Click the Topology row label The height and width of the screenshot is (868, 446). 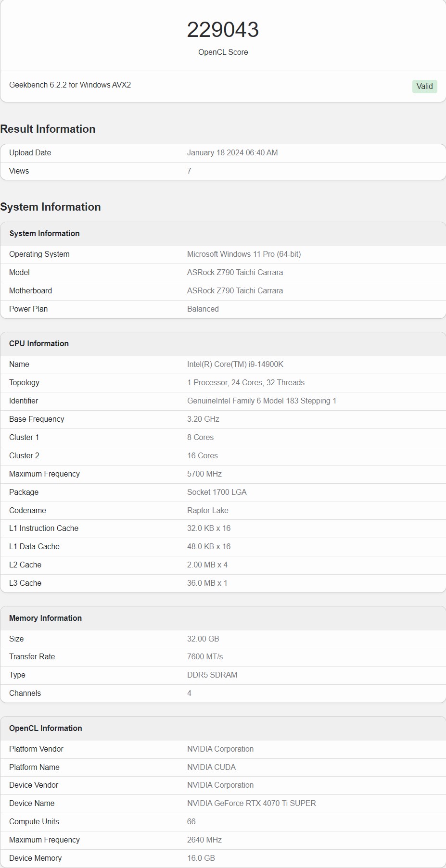coord(24,382)
